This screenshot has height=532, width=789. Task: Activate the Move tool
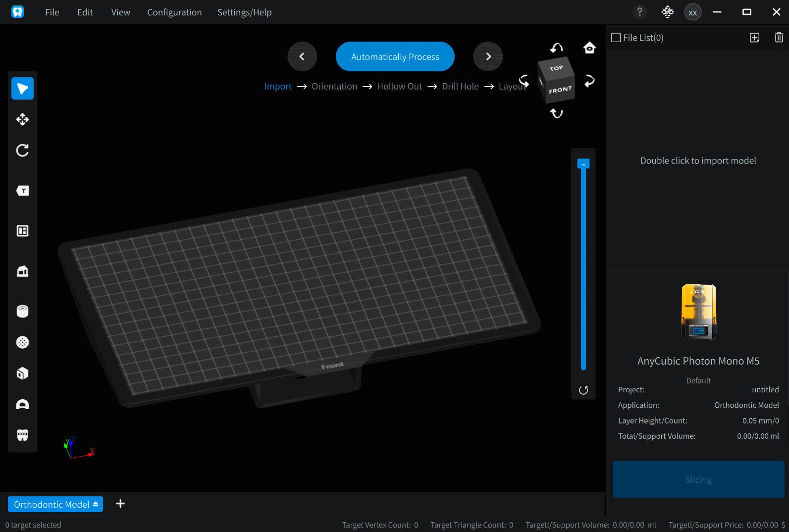22,119
